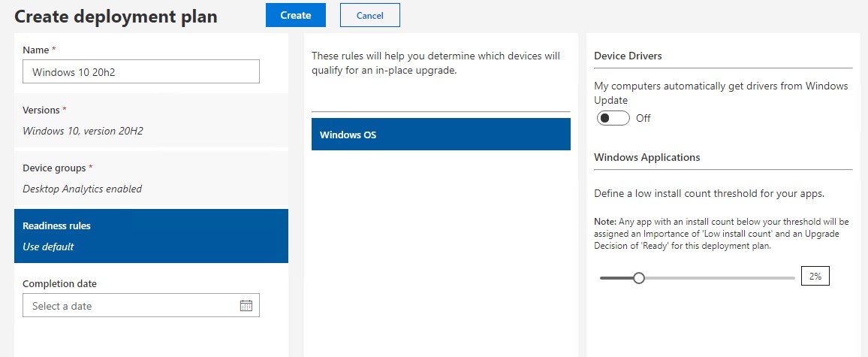Click the Create button
Image resolution: width=868 pixels, height=357 pixels.
coord(296,16)
